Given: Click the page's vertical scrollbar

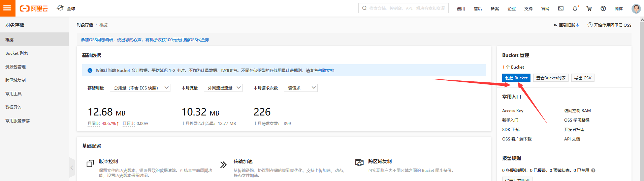Looking at the screenshot, I should [642, 99].
